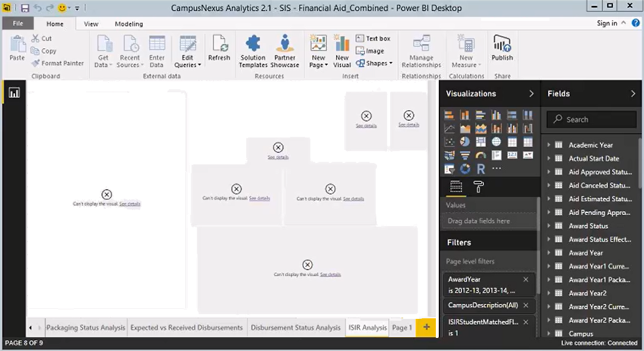Switch to the View ribbon tab
644x351 pixels.
pyautogui.click(x=91, y=24)
